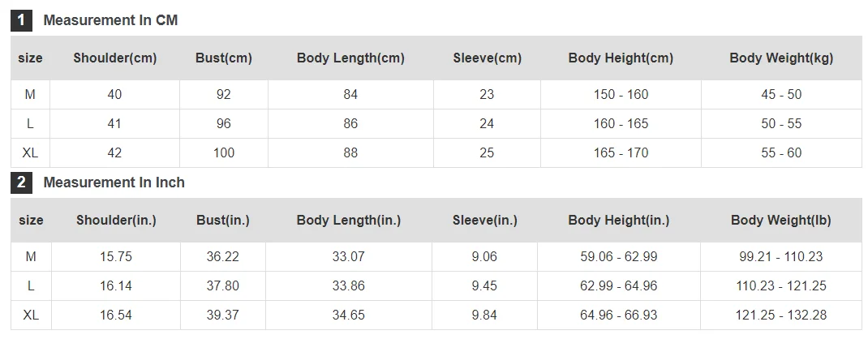Image resolution: width=868 pixels, height=339 pixels.
Task: Click the Body Length(cm) column header
Action: tap(350, 58)
